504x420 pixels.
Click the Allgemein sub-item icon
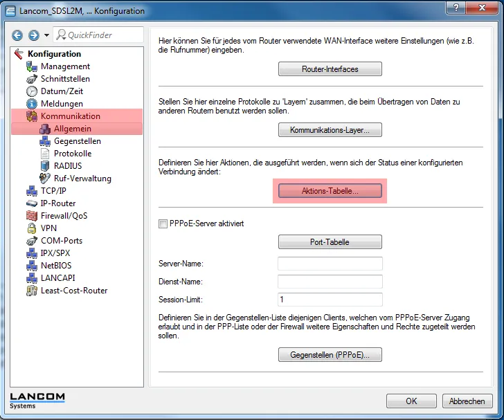tap(45, 129)
